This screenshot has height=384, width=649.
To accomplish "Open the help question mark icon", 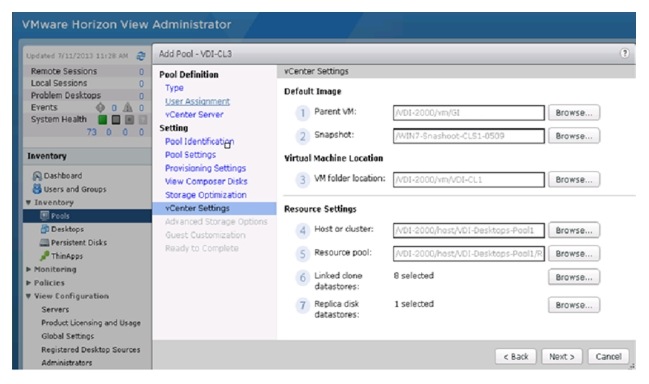I will tap(625, 53).
